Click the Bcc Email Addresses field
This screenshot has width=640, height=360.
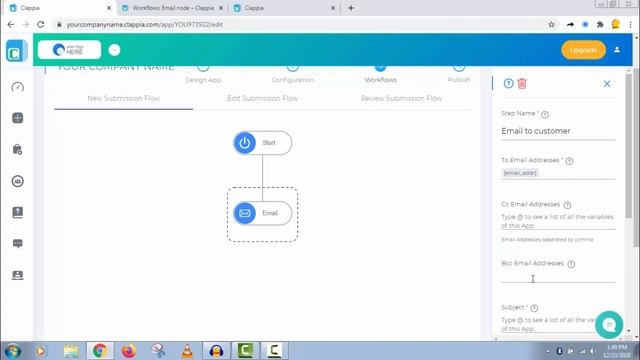pos(558,278)
